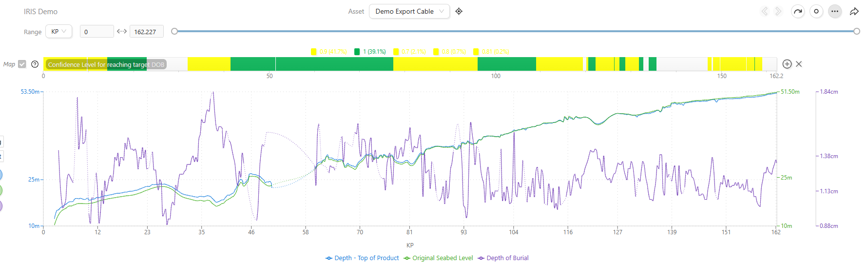This screenshot has height=265, width=868.
Task: Hide the Depth of Burial series
Action: (503, 258)
